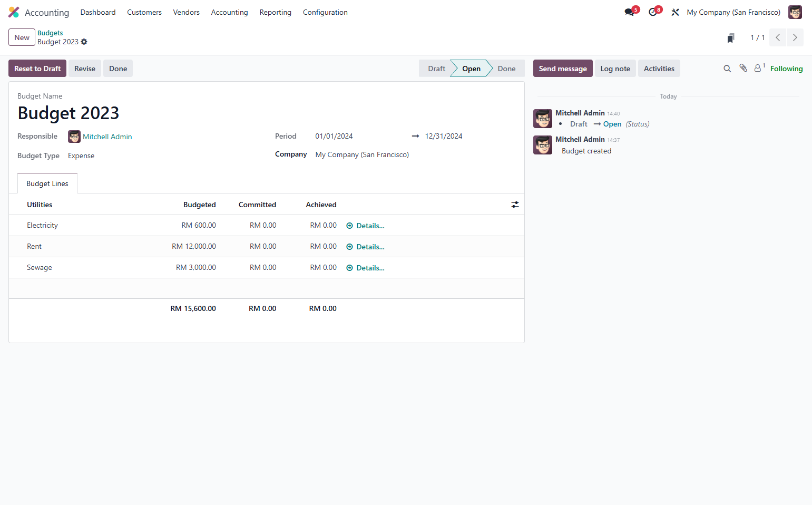The image size is (812, 505).
Task: Click the Reset to Draft button
Action: pyautogui.click(x=37, y=69)
